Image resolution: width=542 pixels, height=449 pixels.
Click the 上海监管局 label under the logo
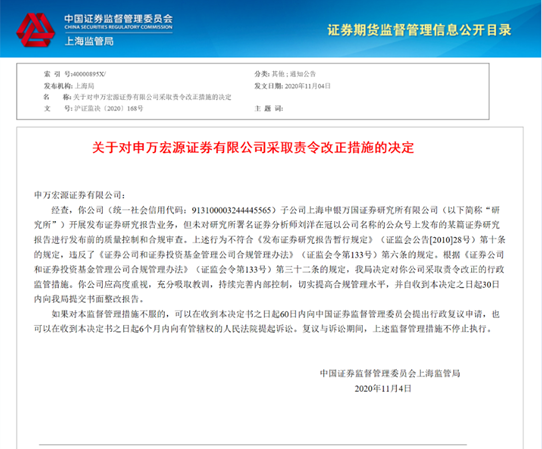coord(89,41)
